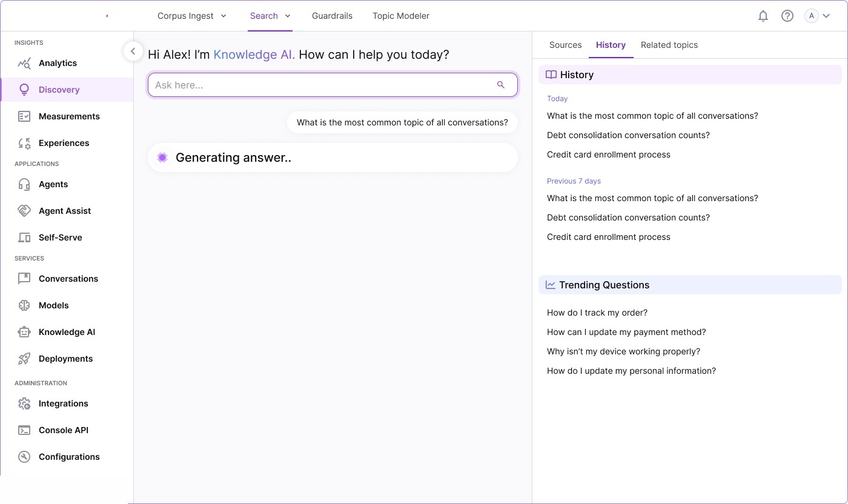Open the user account avatar dropdown
Viewport: 848px width, 504px height.
[817, 16]
